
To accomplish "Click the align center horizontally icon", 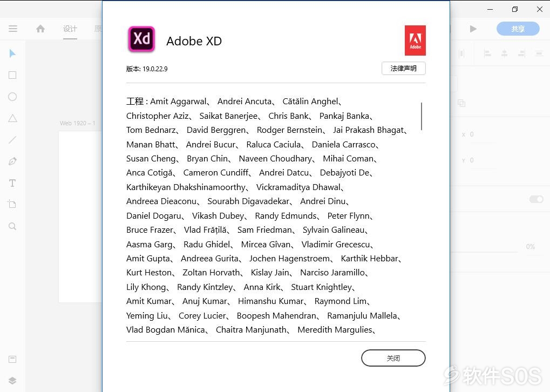I will [504, 53].
